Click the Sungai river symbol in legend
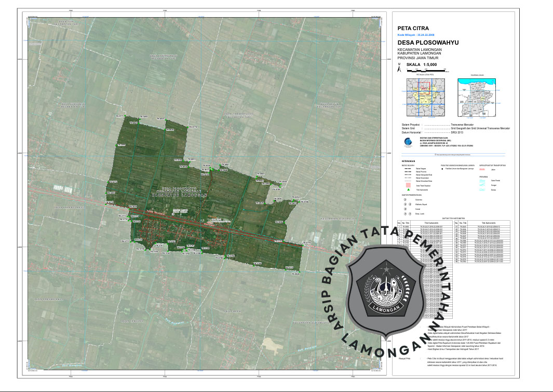 pyautogui.click(x=482, y=185)
